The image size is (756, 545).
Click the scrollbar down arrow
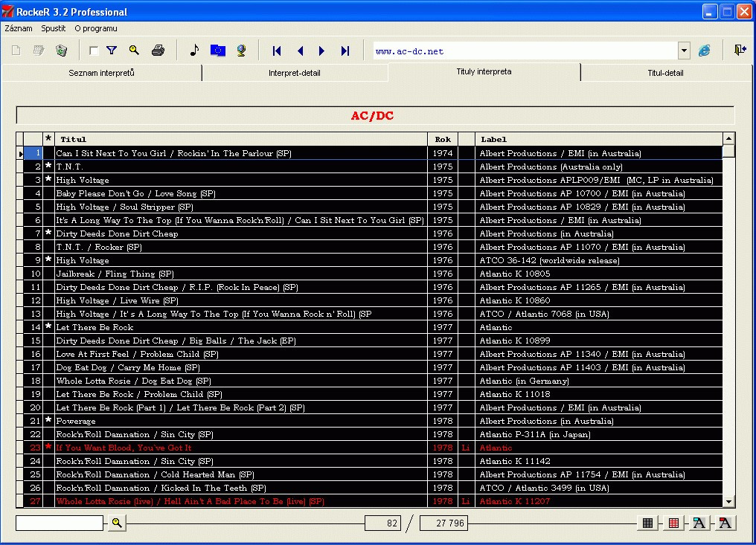pyautogui.click(x=728, y=502)
